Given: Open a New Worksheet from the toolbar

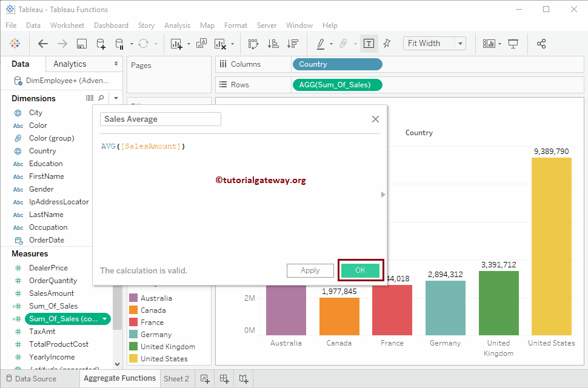Looking at the screenshot, I should tap(176, 44).
